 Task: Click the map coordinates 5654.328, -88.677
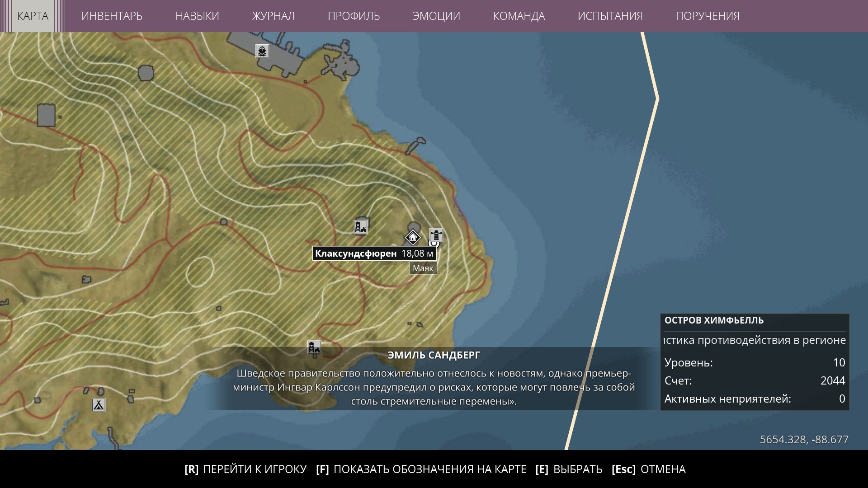(x=804, y=439)
